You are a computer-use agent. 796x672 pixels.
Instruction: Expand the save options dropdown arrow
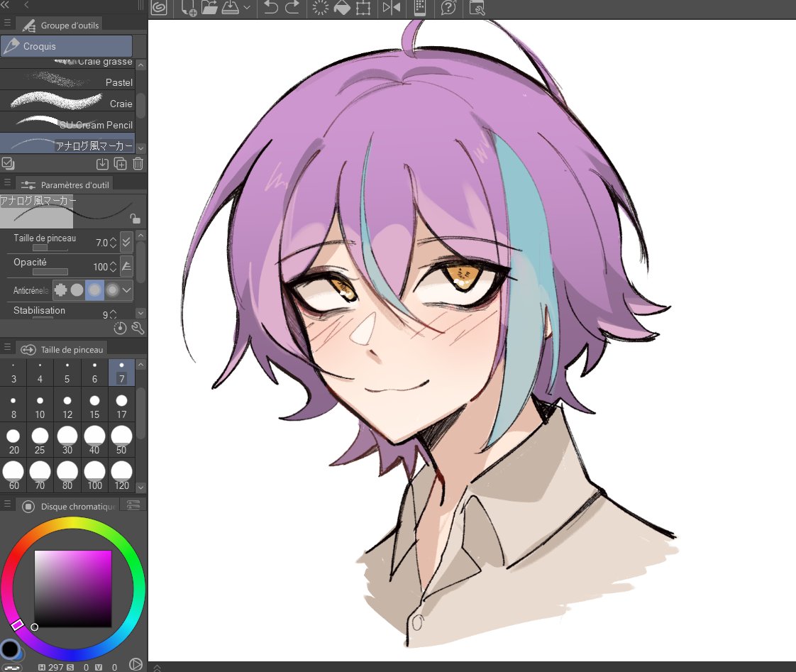247,8
